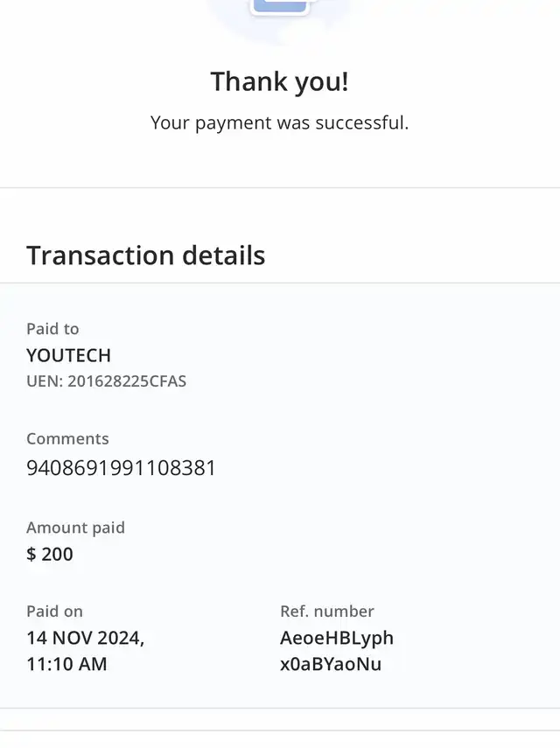Click the dollar sign before 200
Viewport: 560px width, 748px height.
pos(31,555)
